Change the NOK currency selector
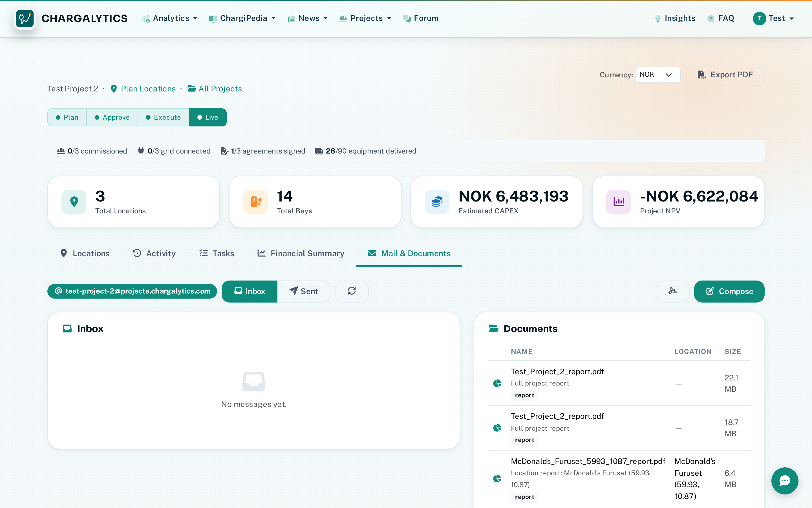Image resolution: width=812 pixels, height=508 pixels. tap(658, 75)
